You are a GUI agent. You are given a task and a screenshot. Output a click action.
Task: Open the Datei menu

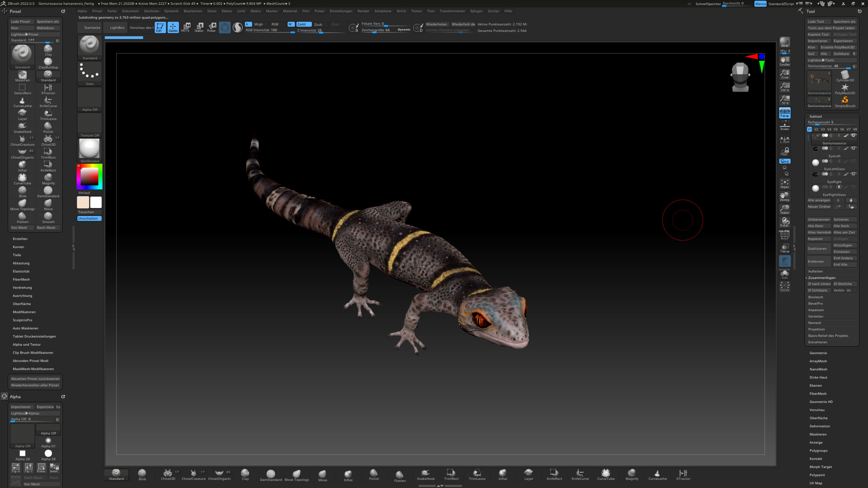212,11
